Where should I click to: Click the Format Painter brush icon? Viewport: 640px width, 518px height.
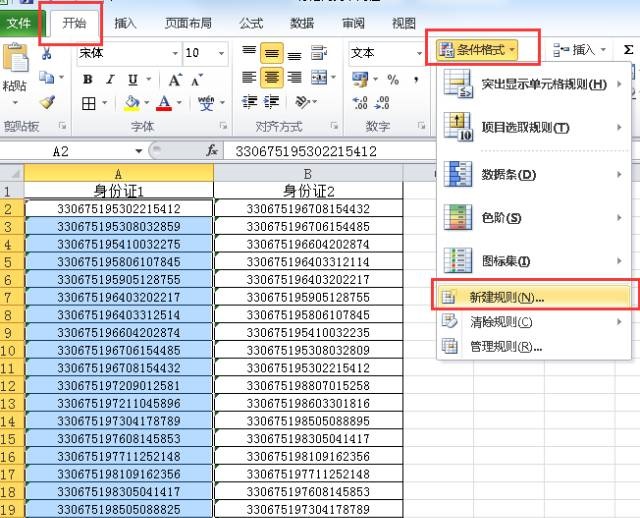click(x=46, y=102)
